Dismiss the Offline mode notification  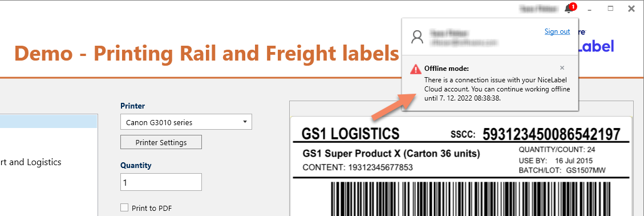pyautogui.click(x=562, y=68)
